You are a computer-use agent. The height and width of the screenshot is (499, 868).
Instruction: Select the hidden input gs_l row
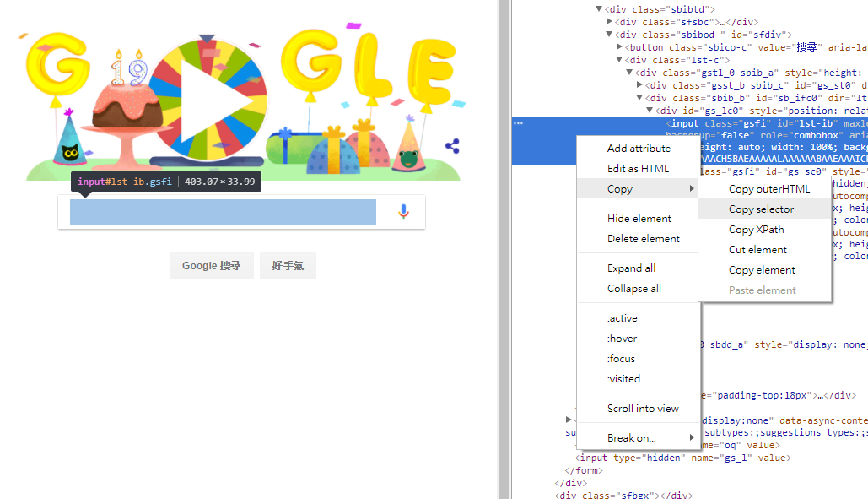pos(682,458)
